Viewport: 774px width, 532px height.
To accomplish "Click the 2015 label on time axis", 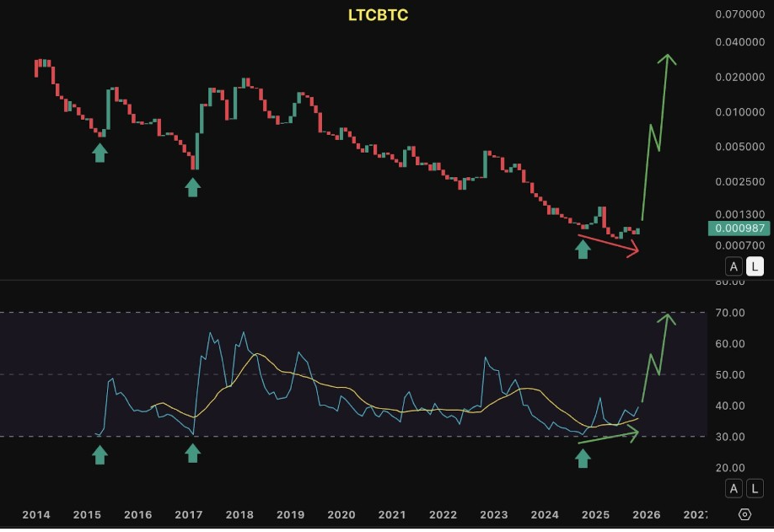I will pyautogui.click(x=87, y=515).
